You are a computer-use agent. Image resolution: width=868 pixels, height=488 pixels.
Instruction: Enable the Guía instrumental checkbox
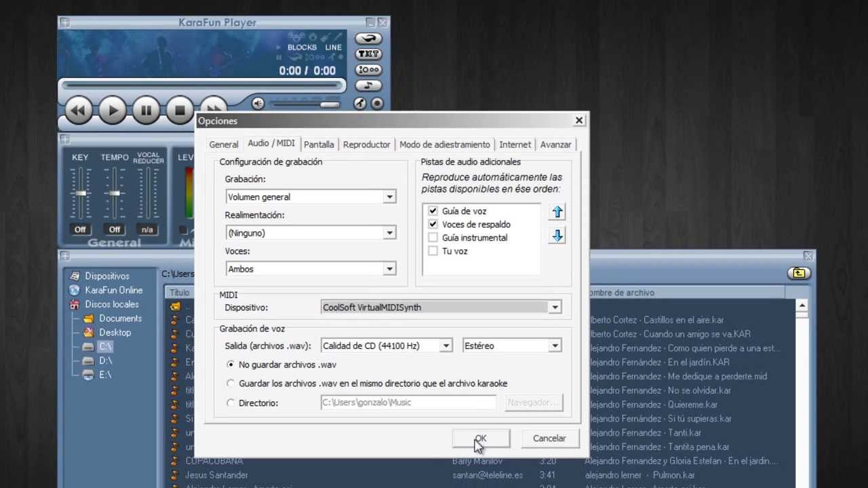(x=433, y=237)
